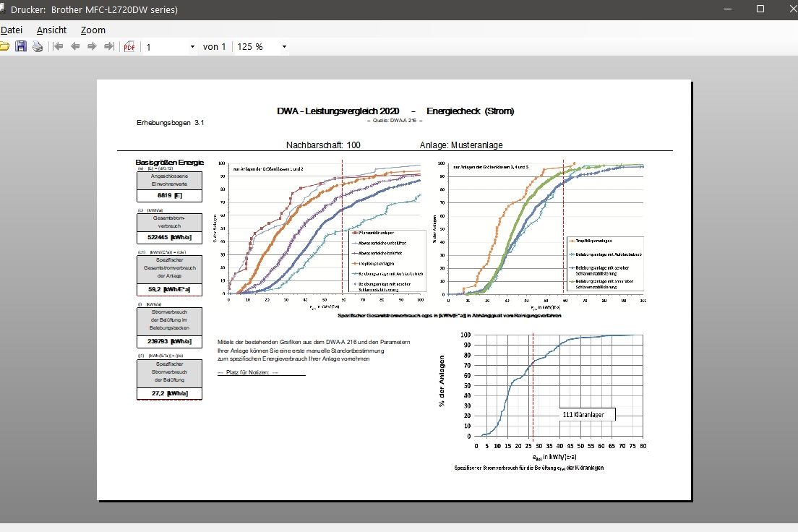Click the open folder icon

4,47
